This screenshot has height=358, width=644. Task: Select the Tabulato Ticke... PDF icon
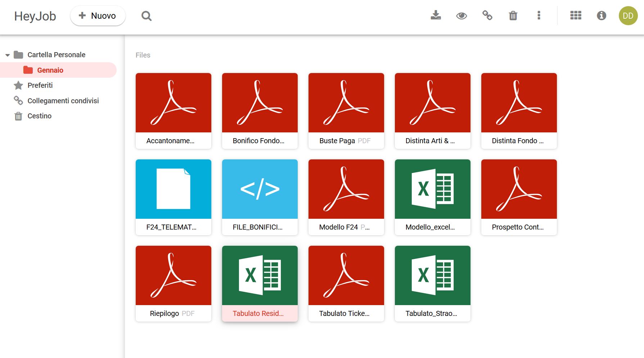point(346,276)
